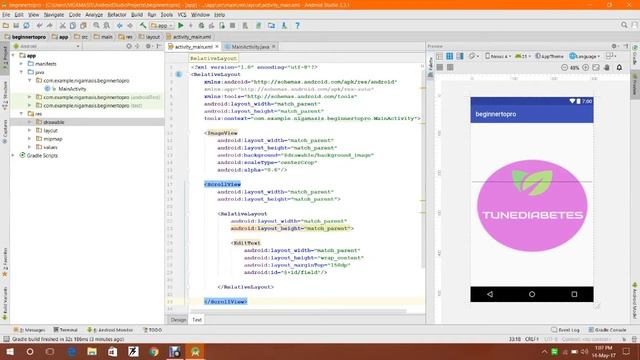This screenshot has height=360, width=640.
Task: Click the Open file toolbar icon
Action: click(6, 25)
